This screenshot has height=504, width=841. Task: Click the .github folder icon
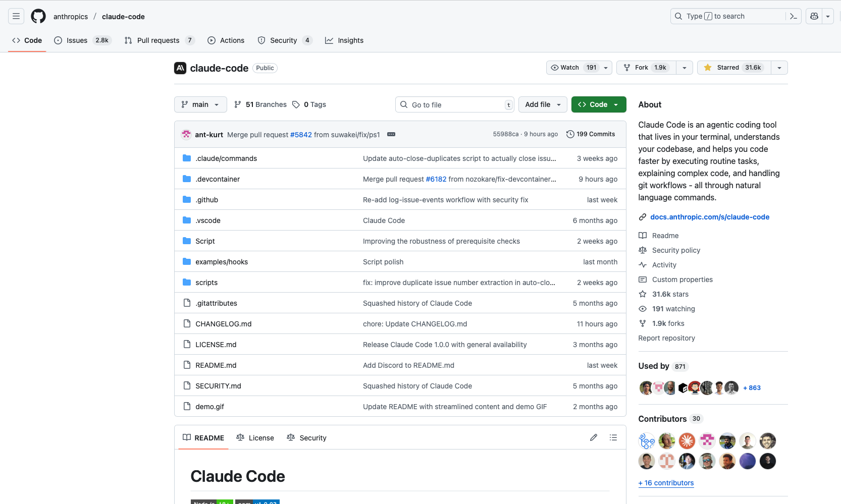(187, 200)
